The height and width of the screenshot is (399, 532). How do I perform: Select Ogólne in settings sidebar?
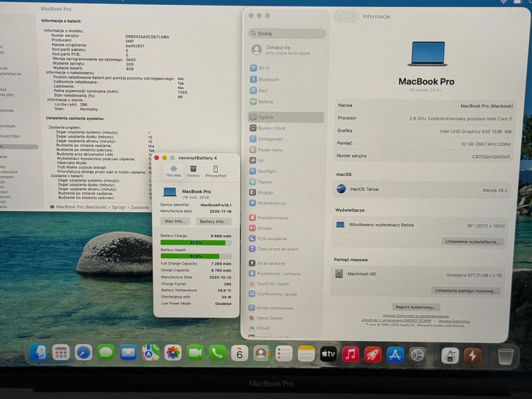(x=286, y=117)
